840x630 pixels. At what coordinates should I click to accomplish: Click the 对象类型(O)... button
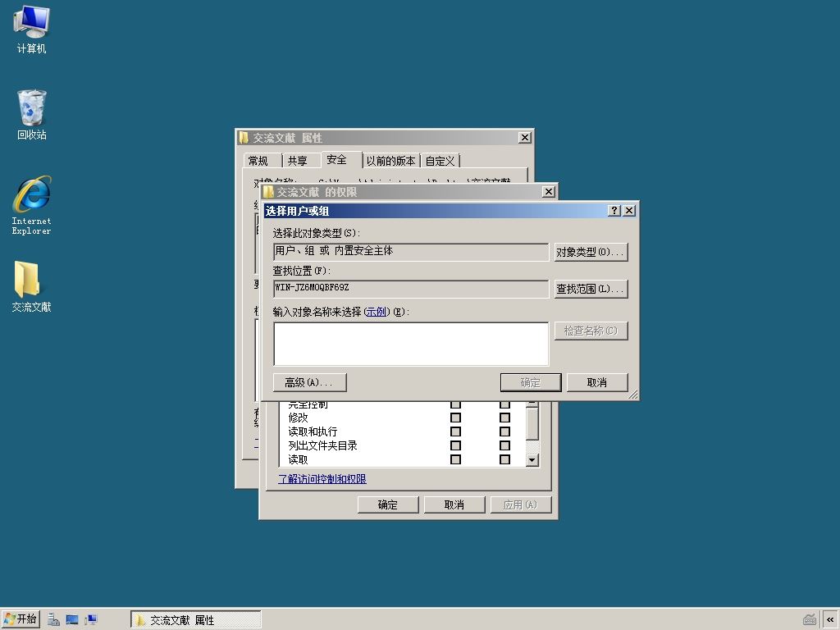tap(591, 252)
